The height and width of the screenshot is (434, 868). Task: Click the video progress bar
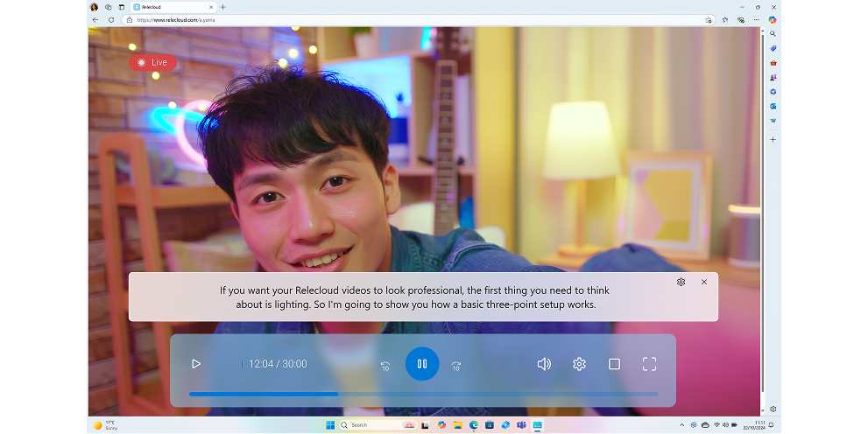point(423,395)
